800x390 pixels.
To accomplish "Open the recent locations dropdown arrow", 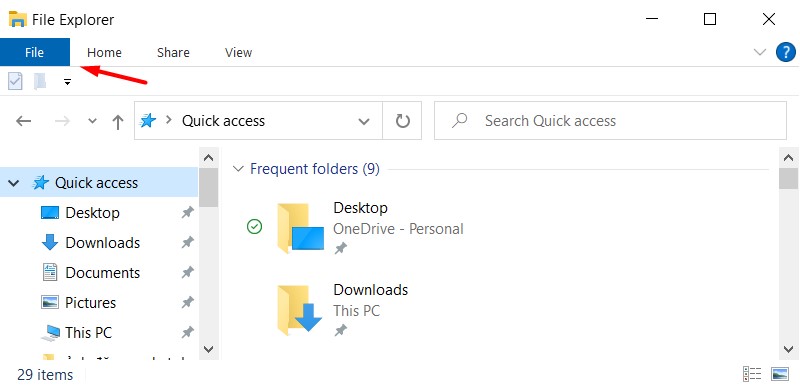I will coord(92,121).
